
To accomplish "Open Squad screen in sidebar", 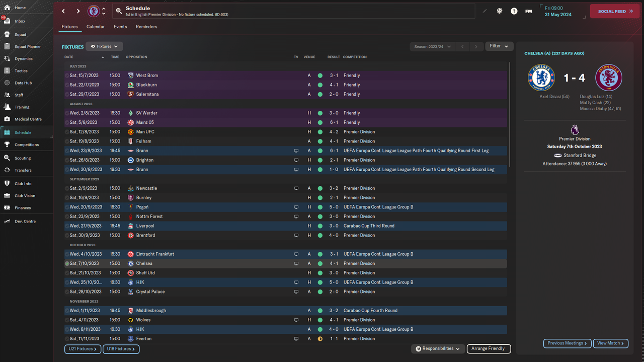I will click(20, 35).
